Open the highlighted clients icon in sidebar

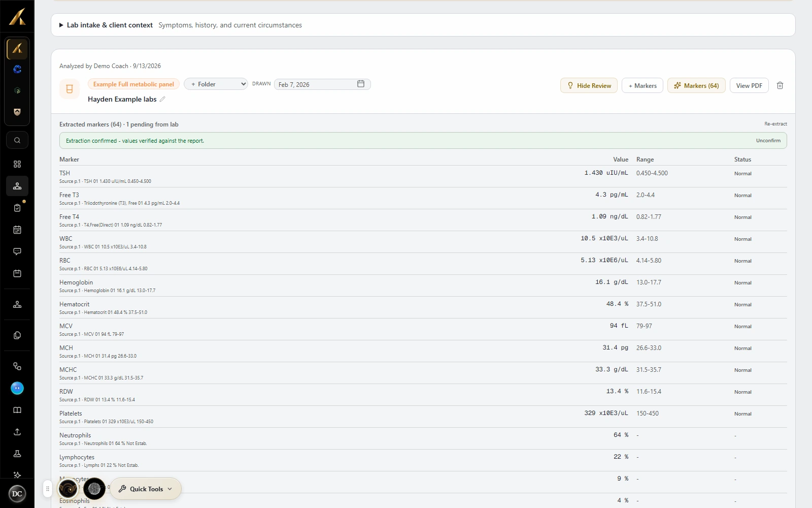[x=17, y=186]
